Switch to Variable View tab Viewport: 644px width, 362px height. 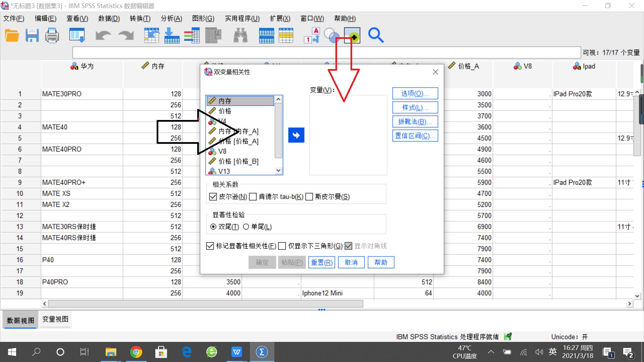(x=55, y=319)
